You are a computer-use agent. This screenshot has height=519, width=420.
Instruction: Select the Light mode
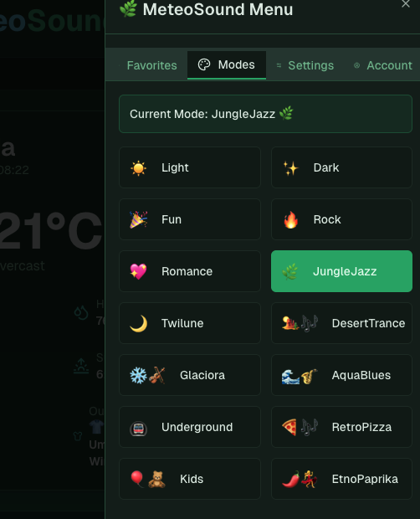point(190,167)
